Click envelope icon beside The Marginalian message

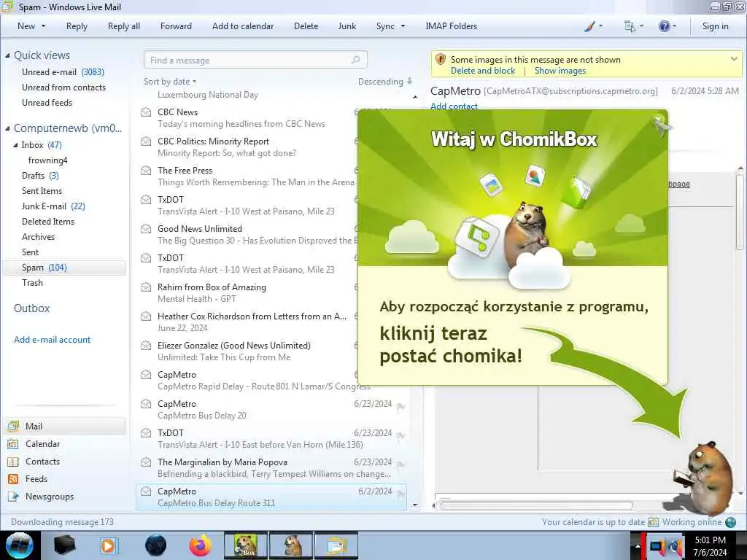coord(146,462)
